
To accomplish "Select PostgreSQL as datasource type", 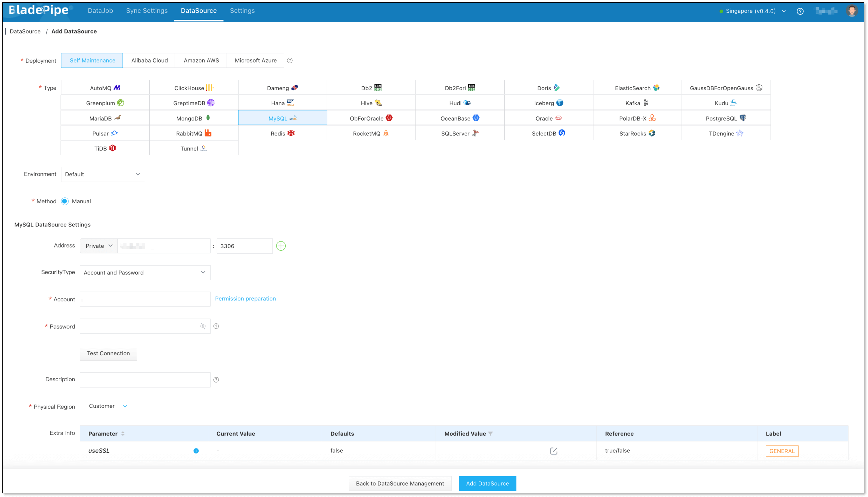I will (x=726, y=118).
